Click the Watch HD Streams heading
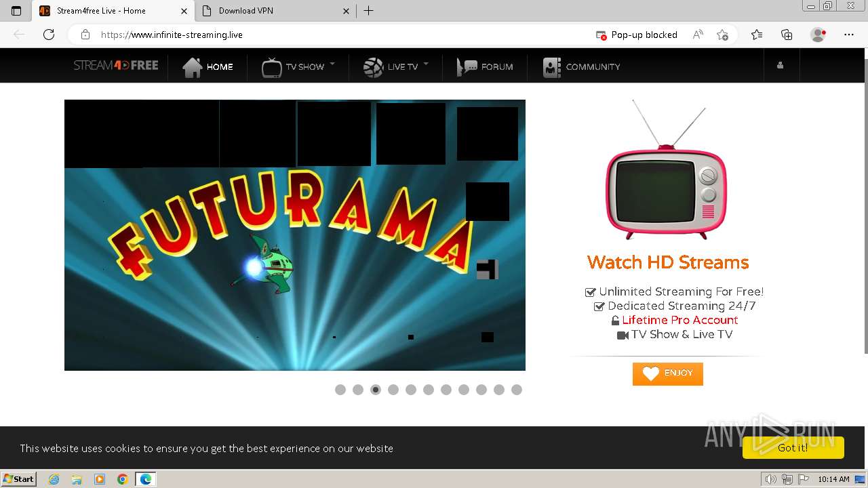868x488 pixels. [668, 262]
